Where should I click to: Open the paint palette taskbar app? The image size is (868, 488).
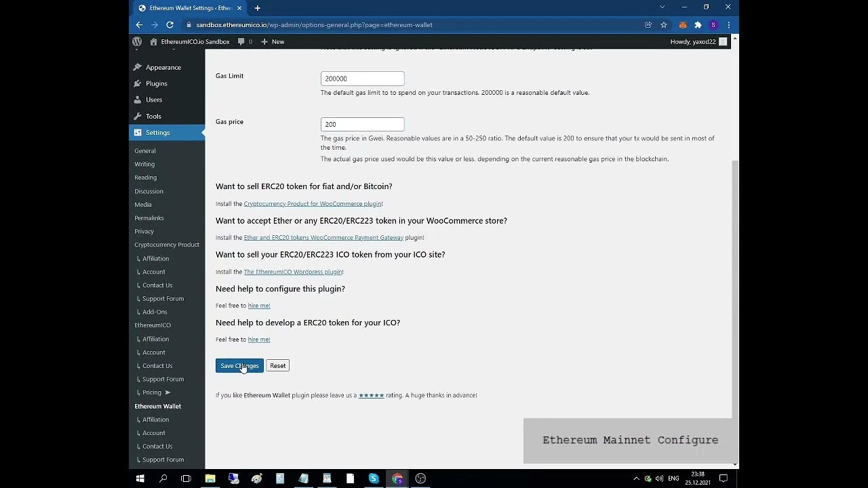click(257, 479)
